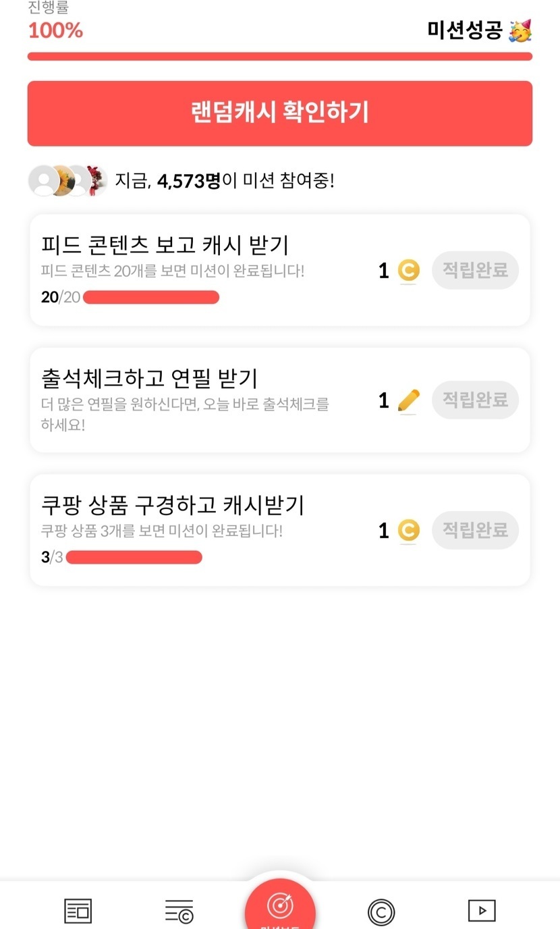
Task: Click the 20/20 feed progress bar
Action: [151, 297]
